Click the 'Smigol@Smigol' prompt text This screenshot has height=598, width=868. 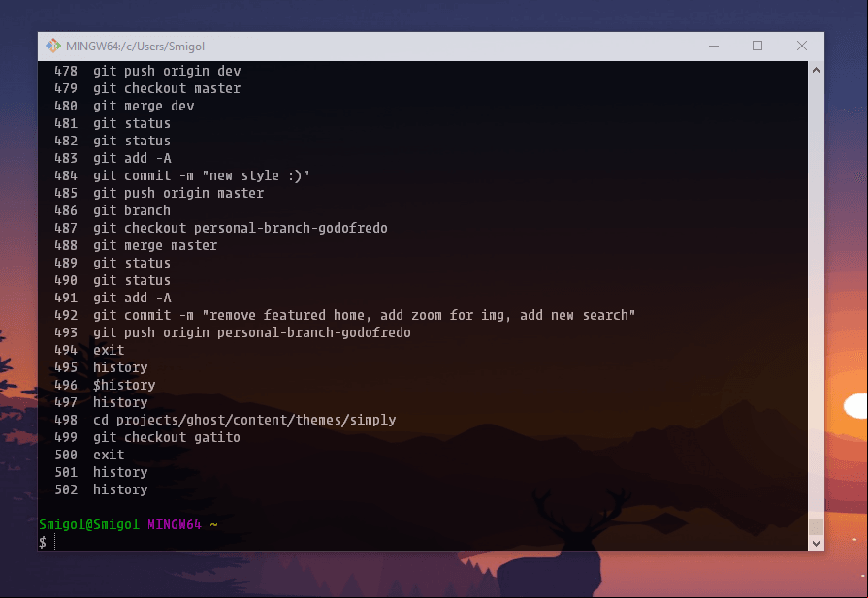pos(89,524)
